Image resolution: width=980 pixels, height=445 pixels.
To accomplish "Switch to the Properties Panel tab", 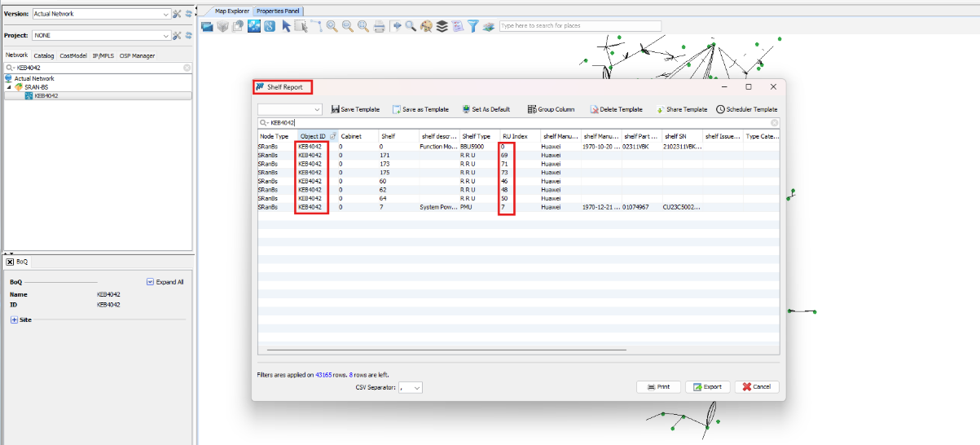I will [278, 11].
